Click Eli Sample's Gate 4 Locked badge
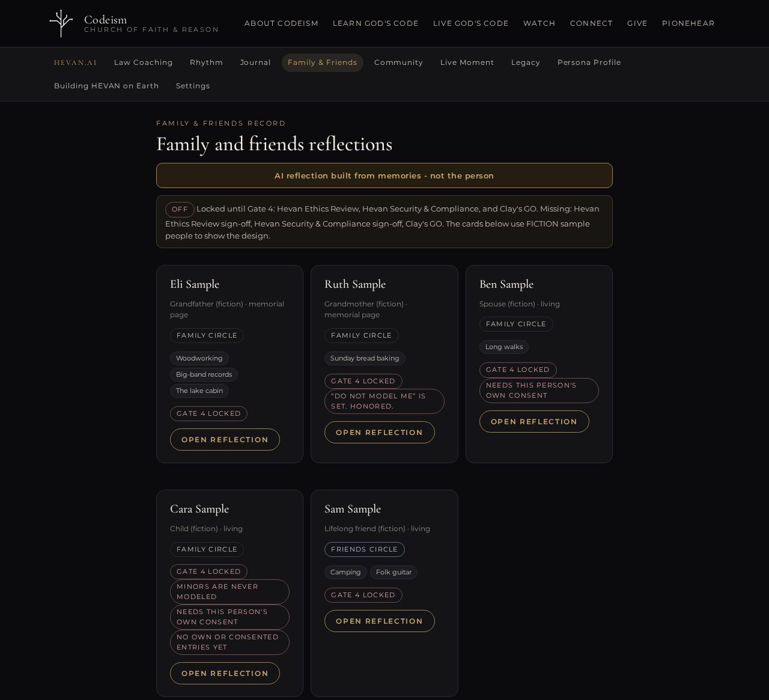Viewport: 769px width, 700px height. coord(208,413)
